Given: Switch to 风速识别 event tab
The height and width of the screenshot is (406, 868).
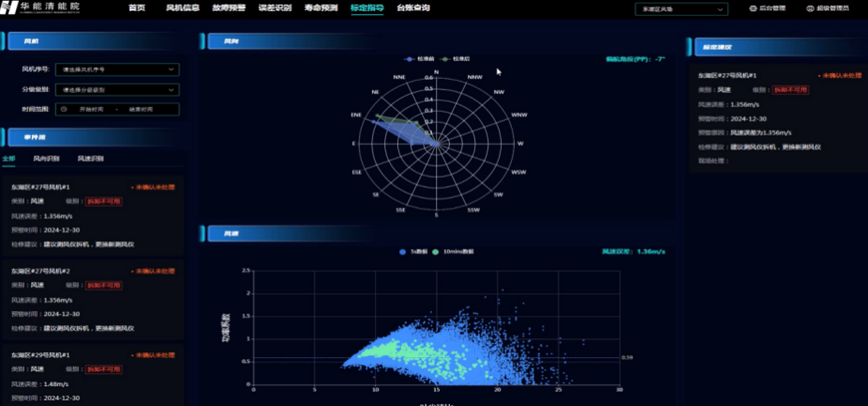Looking at the screenshot, I should click(90, 159).
